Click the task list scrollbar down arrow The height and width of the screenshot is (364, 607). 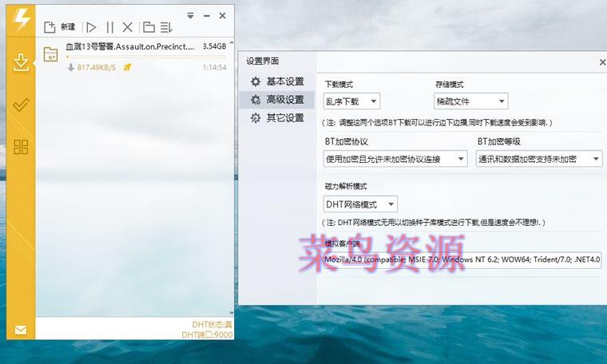pos(232,313)
